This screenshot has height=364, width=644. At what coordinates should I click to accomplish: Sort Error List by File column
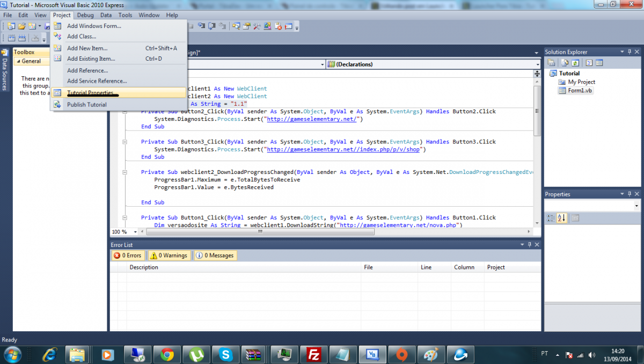(390, 267)
